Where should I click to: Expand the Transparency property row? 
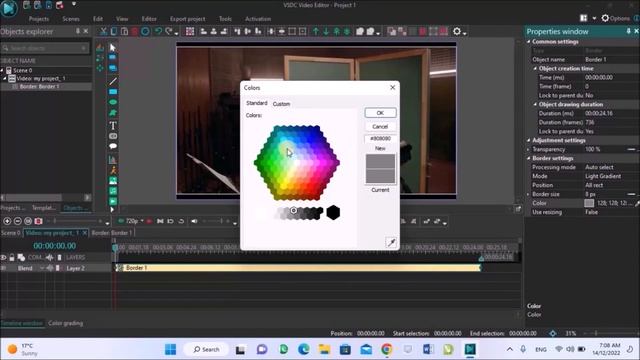click(x=529, y=149)
